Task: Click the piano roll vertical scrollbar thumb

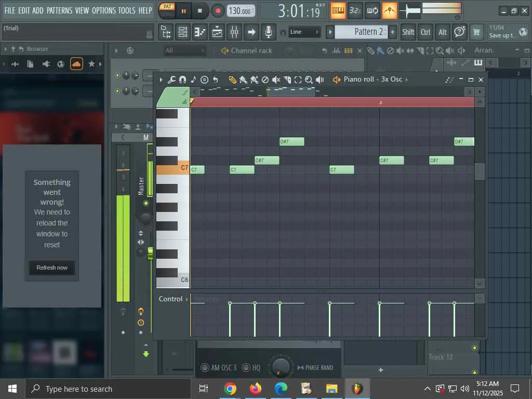Action: coord(480,171)
